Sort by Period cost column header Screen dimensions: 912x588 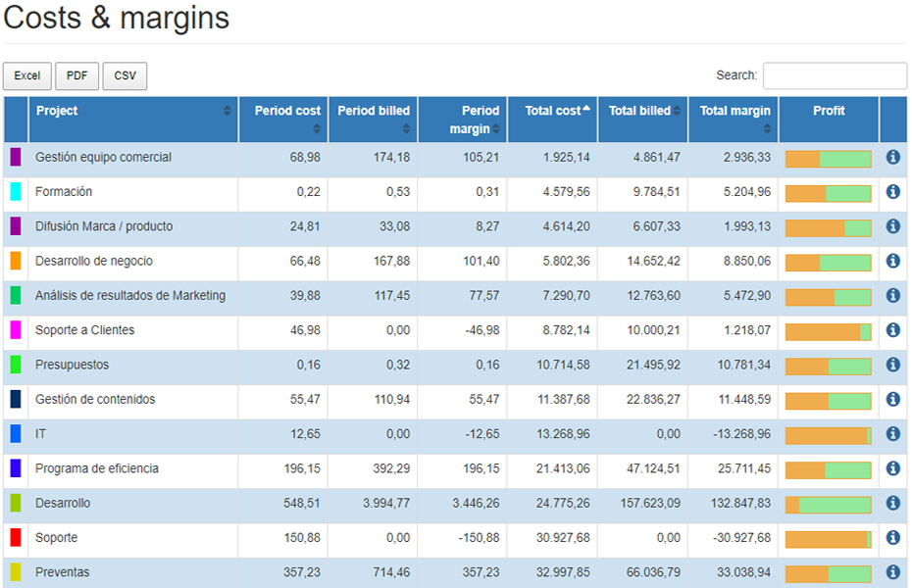tap(282, 111)
